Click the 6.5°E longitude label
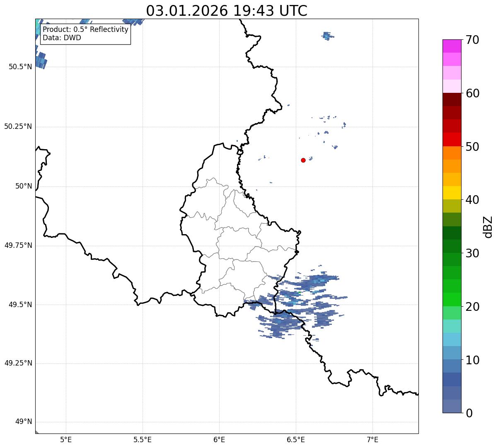The image size is (498, 448). [x=296, y=440]
